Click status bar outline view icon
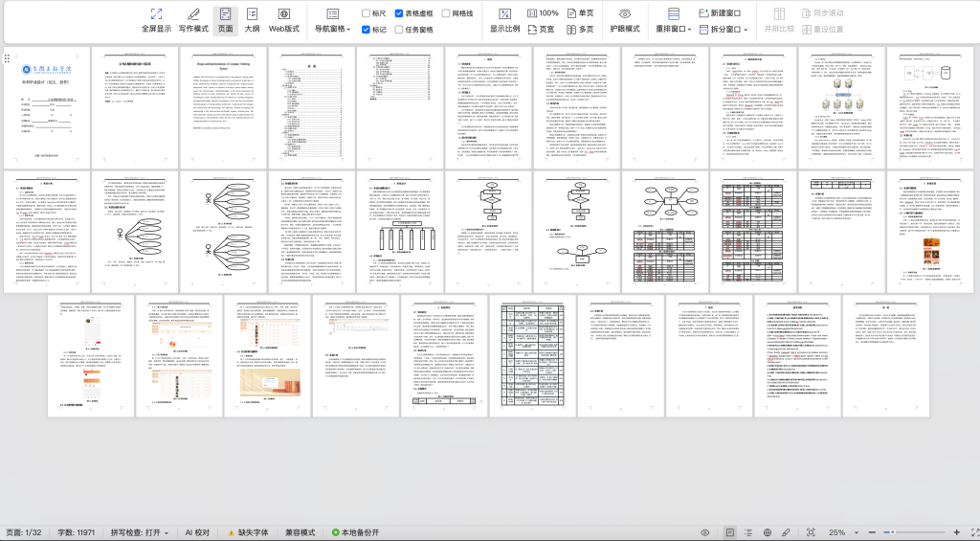Viewport: 980px width, 541px height. (x=748, y=533)
